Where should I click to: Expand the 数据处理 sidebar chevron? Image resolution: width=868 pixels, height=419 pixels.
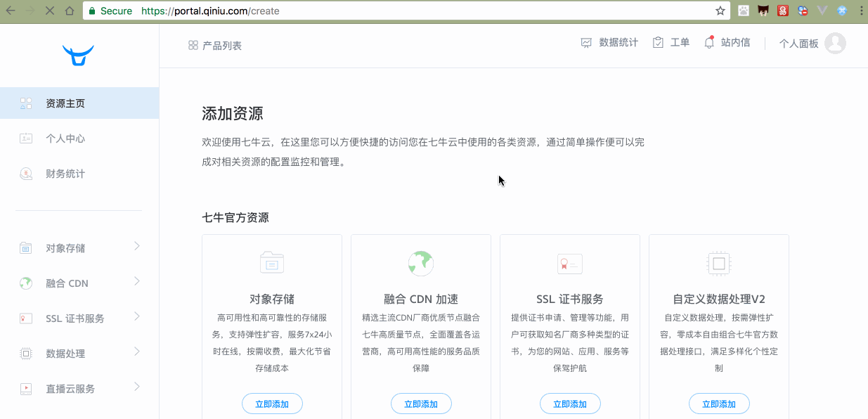[x=137, y=352]
